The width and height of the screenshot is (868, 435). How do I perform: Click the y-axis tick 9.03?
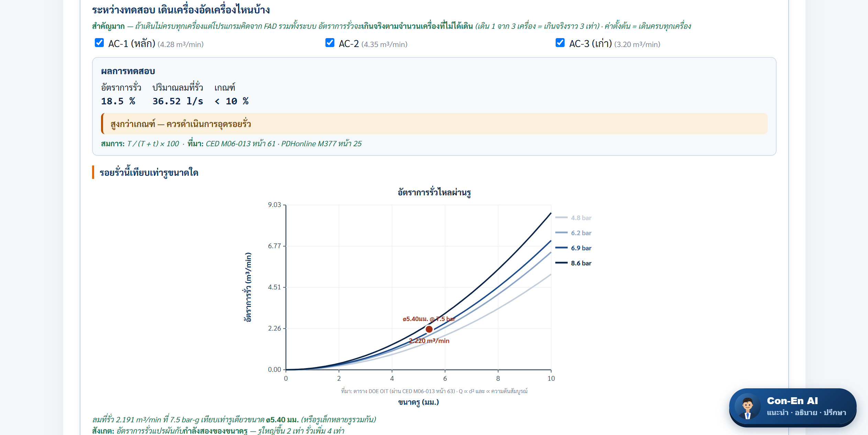pos(275,205)
